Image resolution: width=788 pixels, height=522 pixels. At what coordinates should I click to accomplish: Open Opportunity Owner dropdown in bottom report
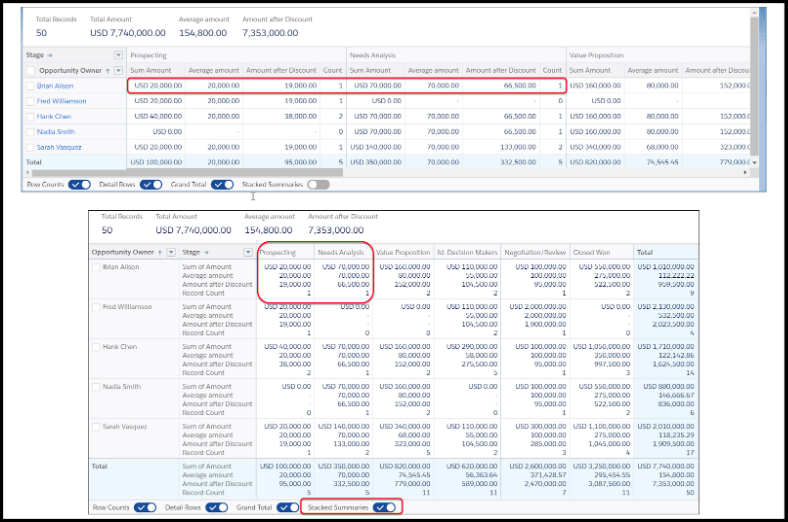[x=171, y=253]
